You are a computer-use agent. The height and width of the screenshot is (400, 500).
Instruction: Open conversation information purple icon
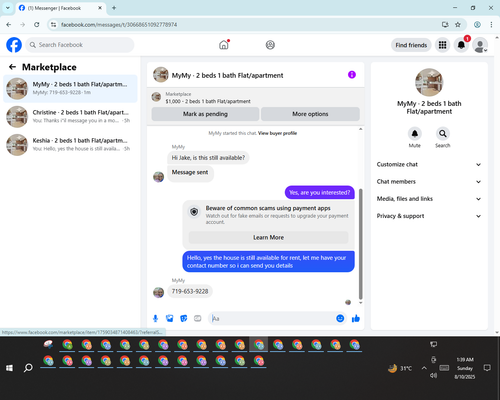tap(352, 75)
